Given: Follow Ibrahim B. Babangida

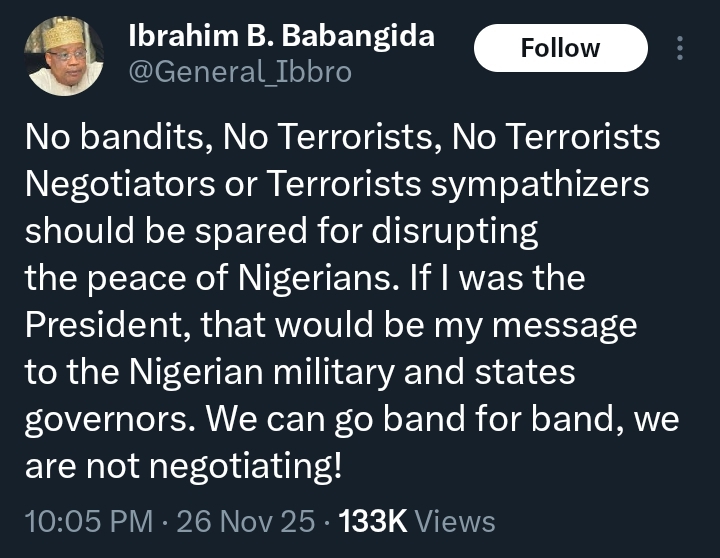Looking at the screenshot, I should [x=560, y=48].
